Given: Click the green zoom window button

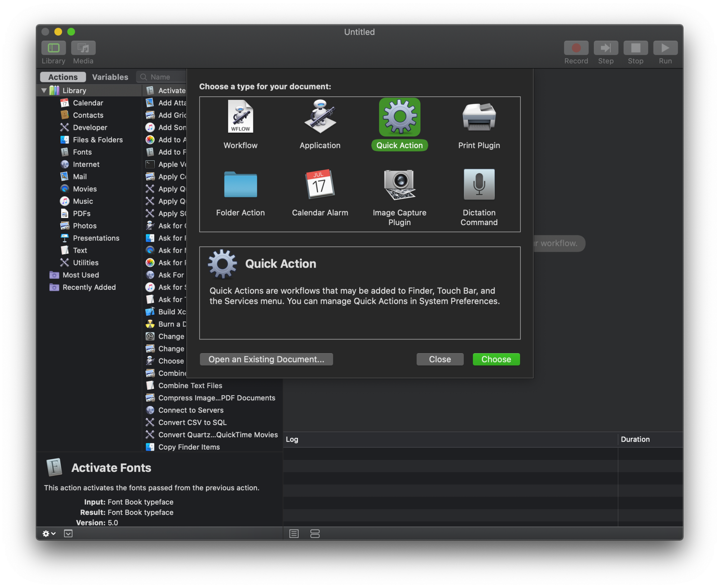Looking at the screenshot, I should [71, 32].
